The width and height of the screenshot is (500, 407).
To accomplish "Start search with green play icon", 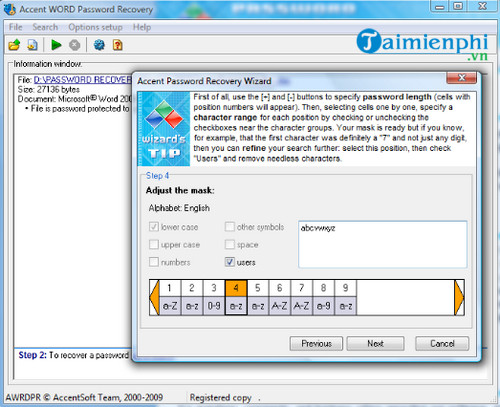I will 56,45.
